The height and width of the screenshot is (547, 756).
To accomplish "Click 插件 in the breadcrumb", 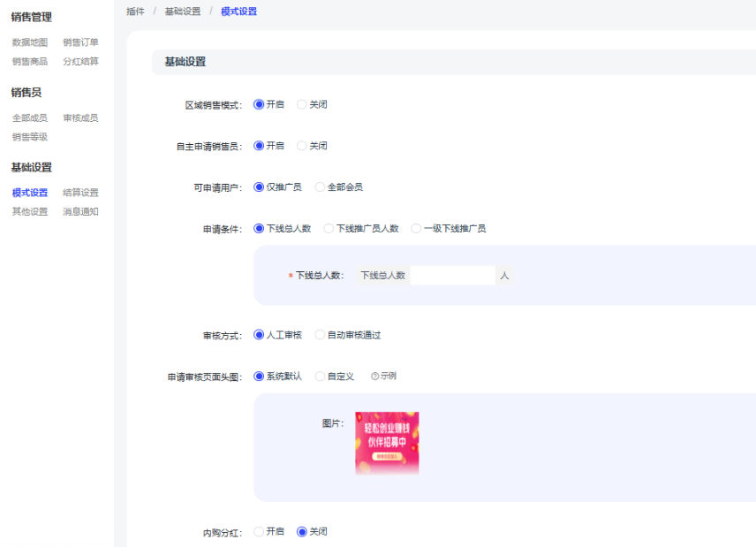I will point(135,11).
